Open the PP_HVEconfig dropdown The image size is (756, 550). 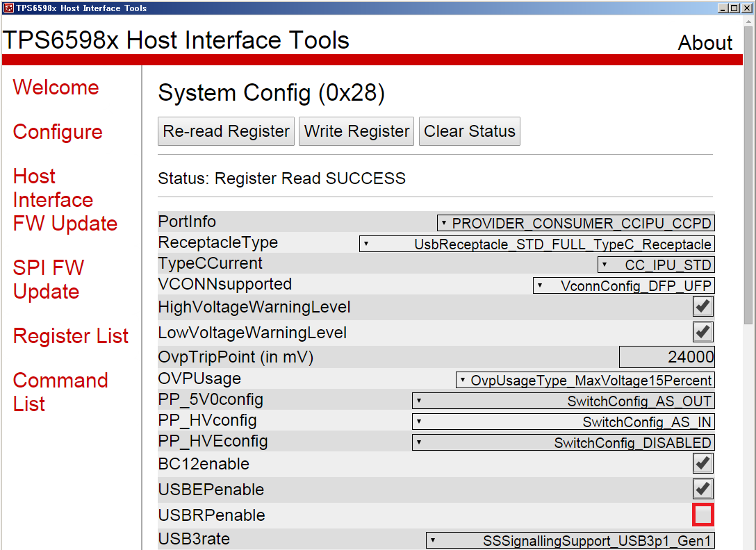(x=563, y=442)
